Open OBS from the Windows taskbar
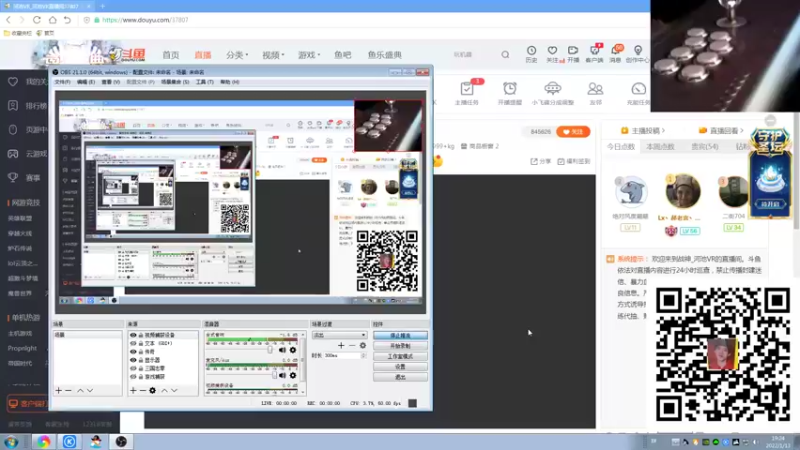Viewport: 800px width, 450px height. click(x=121, y=442)
